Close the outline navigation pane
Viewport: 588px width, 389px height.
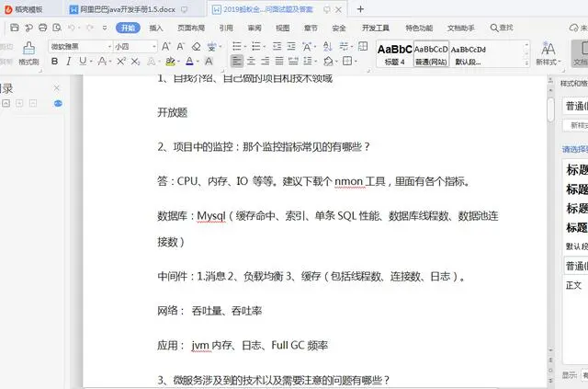(56, 88)
